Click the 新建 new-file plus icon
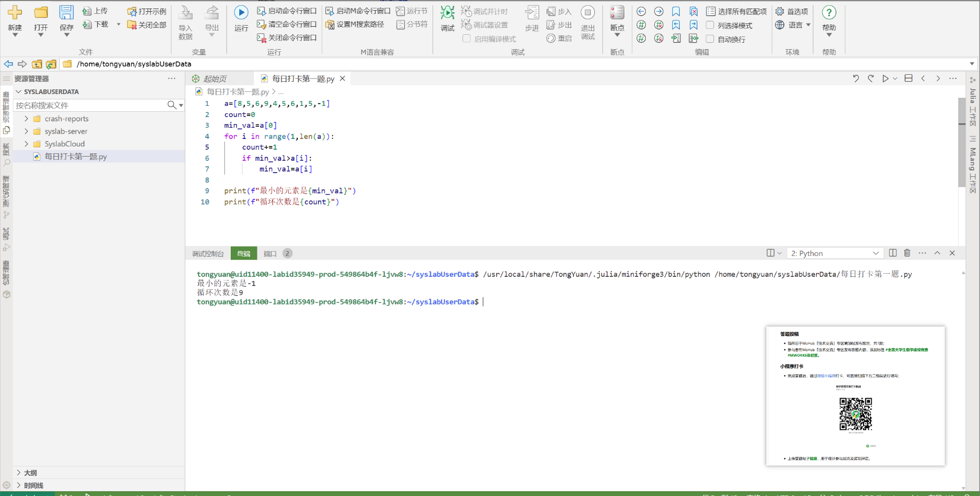This screenshot has width=980, height=496. (x=15, y=12)
